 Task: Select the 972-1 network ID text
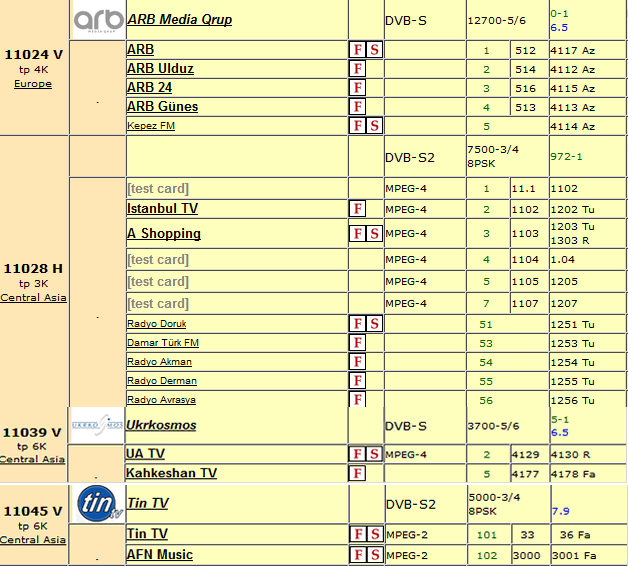(566, 157)
